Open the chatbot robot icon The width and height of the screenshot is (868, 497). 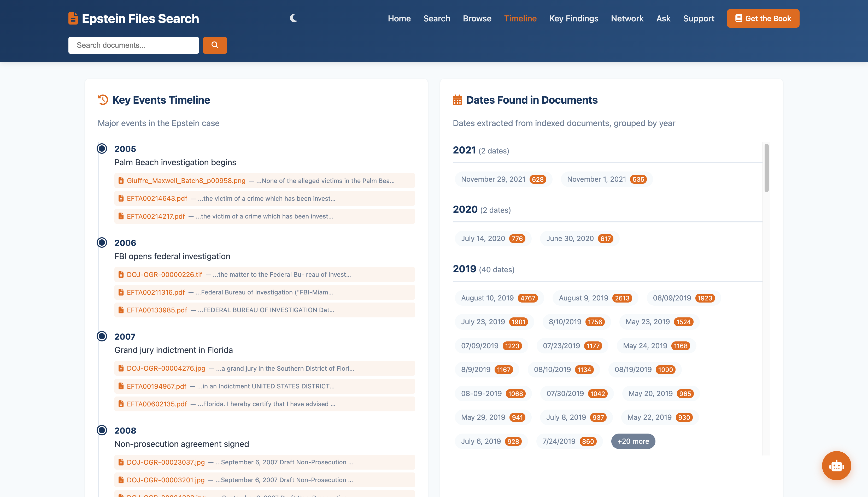coord(836,466)
